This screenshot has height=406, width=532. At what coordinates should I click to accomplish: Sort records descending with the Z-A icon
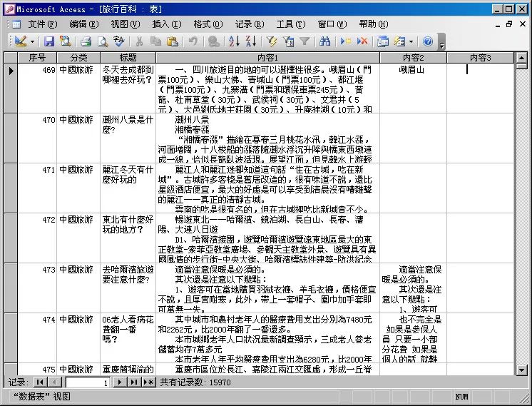click(x=251, y=41)
